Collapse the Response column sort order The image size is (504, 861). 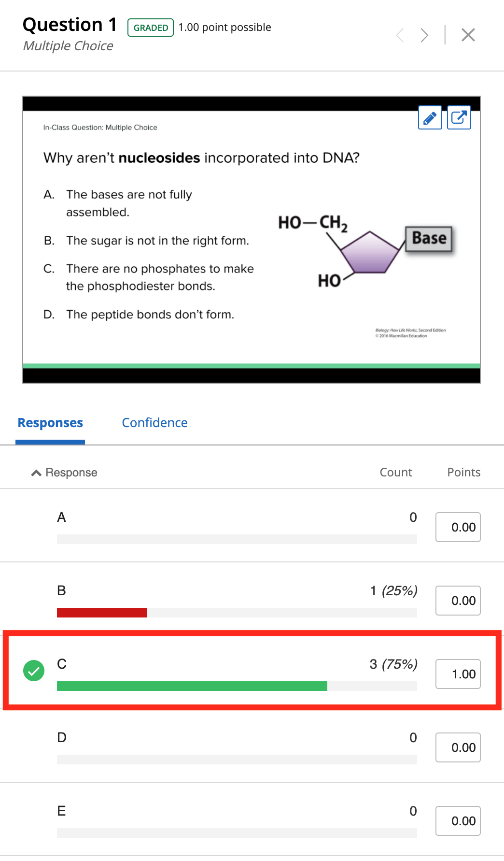tap(35, 472)
